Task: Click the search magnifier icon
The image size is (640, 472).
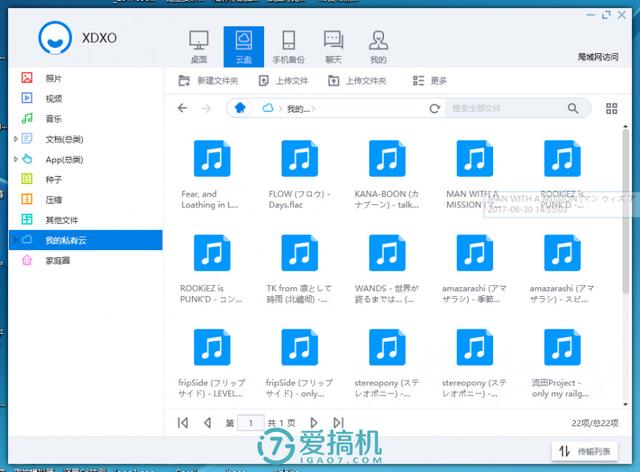Action: 573,108
